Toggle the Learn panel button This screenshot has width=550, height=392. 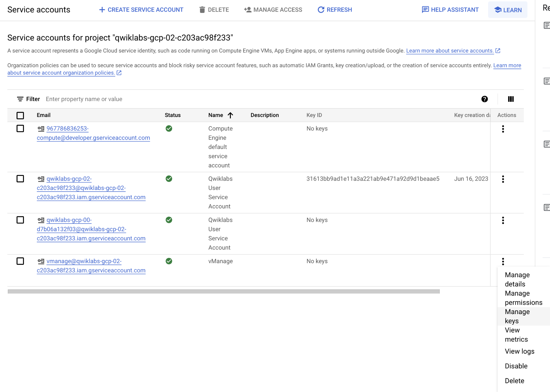pos(508,10)
